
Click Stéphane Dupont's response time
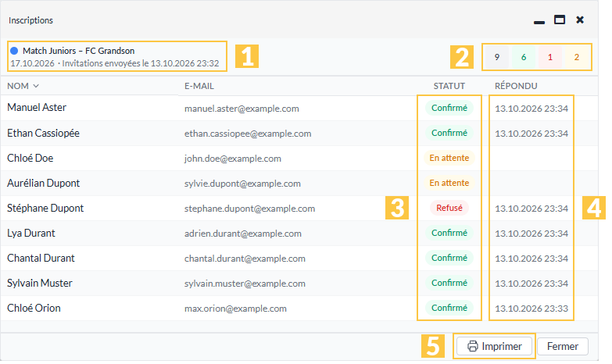(531, 209)
